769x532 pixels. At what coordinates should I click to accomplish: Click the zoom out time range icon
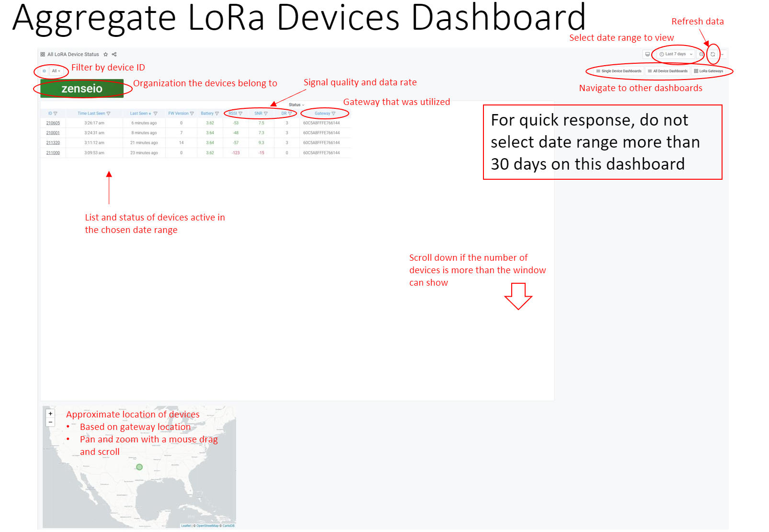coord(701,55)
